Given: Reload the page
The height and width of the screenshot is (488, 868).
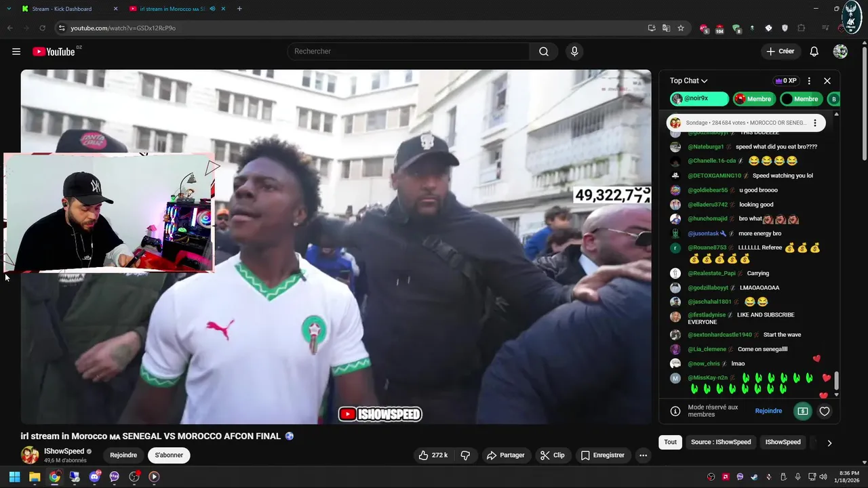Looking at the screenshot, I should [42, 28].
